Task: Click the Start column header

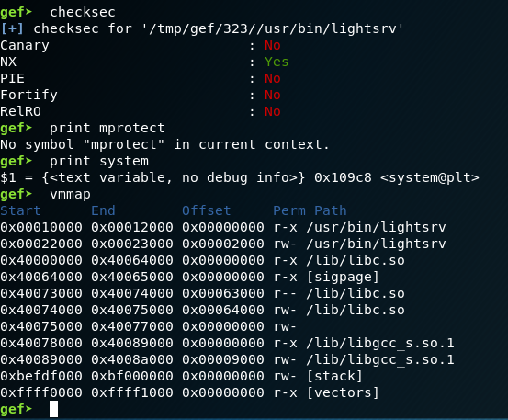Action: click(20, 210)
